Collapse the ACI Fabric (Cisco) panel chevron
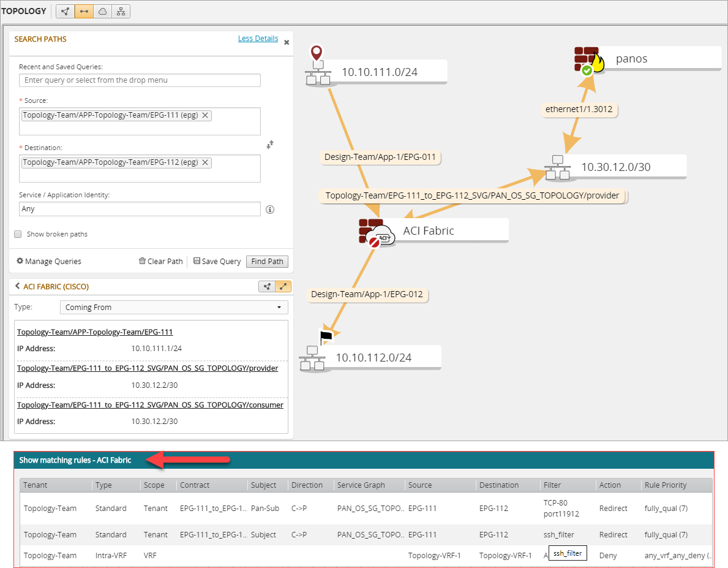728x568 pixels. [x=17, y=286]
